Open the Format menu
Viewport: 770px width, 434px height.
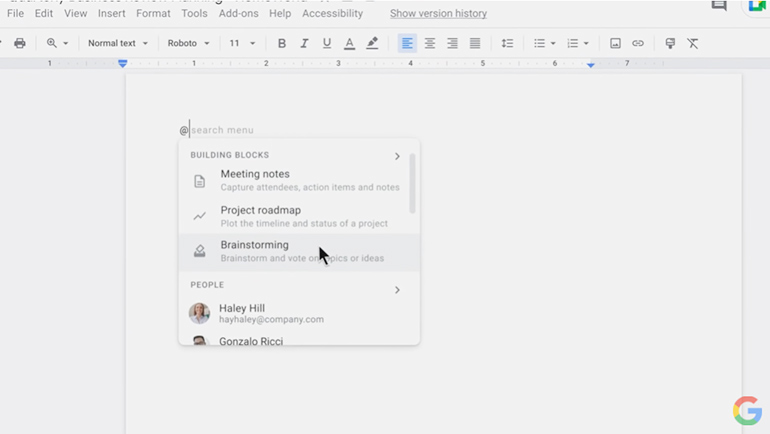153,13
